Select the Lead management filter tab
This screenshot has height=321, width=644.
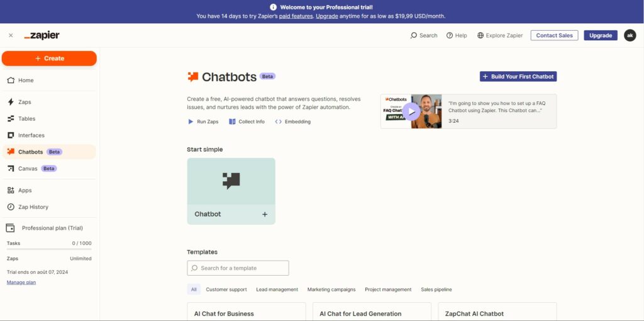click(277, 290)
